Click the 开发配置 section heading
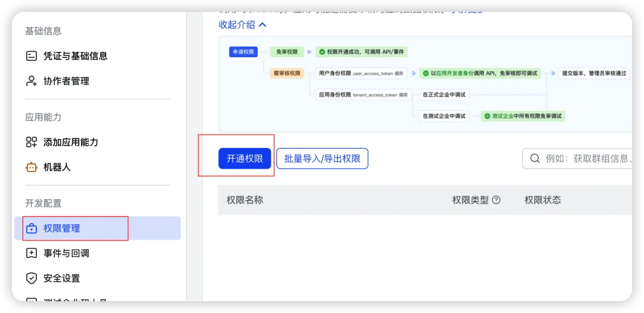Viewport: 644px width, 313px height. click(x=43, y=203)
